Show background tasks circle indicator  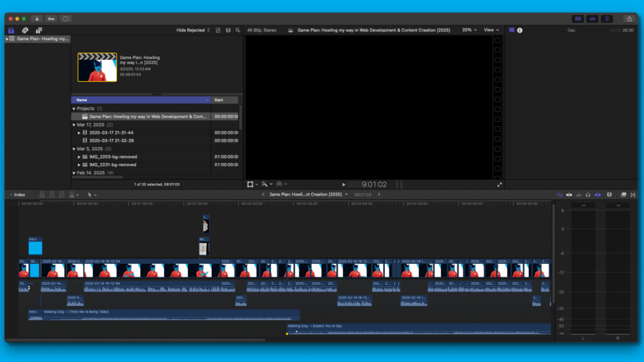pyautogui.click(x=65, y=19)
